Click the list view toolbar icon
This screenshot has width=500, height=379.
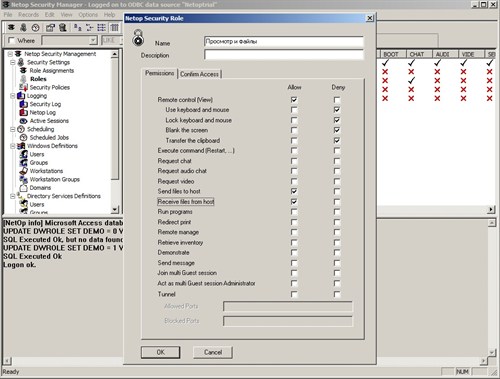click(x=102, y=27)
